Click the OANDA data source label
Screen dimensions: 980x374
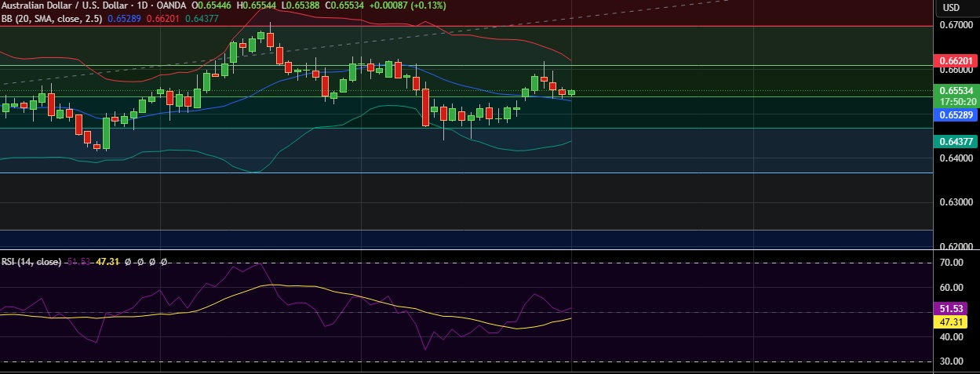[172, 5]
